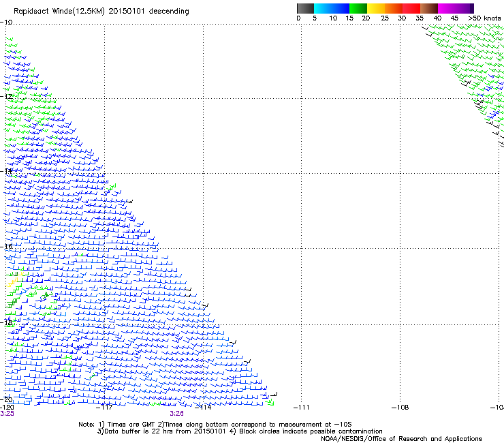Screen dimensions: 504x443
Task: Pick the brown 35-40 knots color bar segment
Action: tap(429, 8)
